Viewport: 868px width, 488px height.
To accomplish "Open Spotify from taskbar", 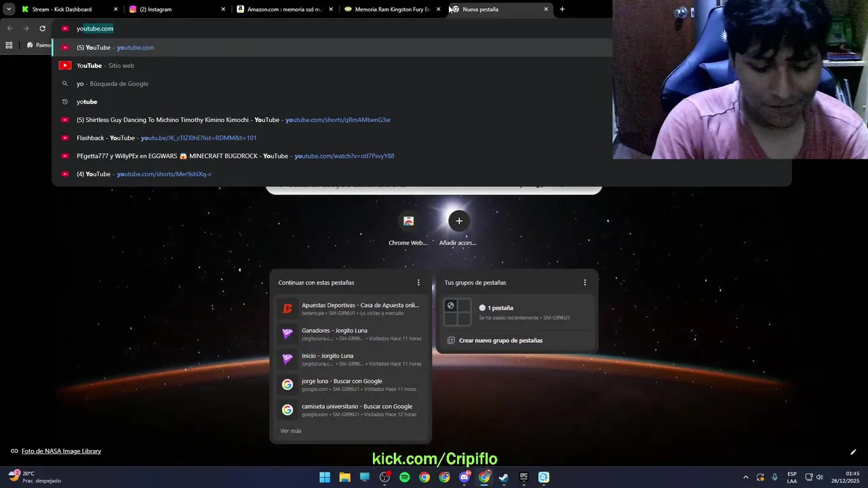I will coord(405,477).
